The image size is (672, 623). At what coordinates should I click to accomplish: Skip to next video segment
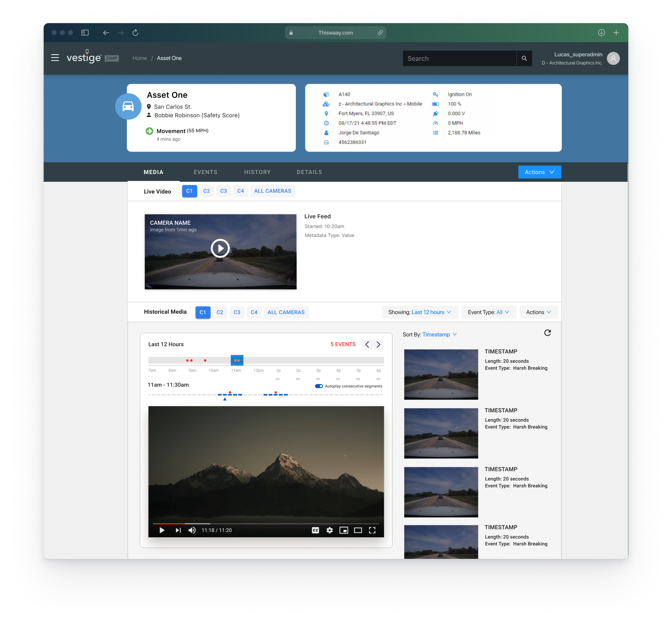(178, 530)
